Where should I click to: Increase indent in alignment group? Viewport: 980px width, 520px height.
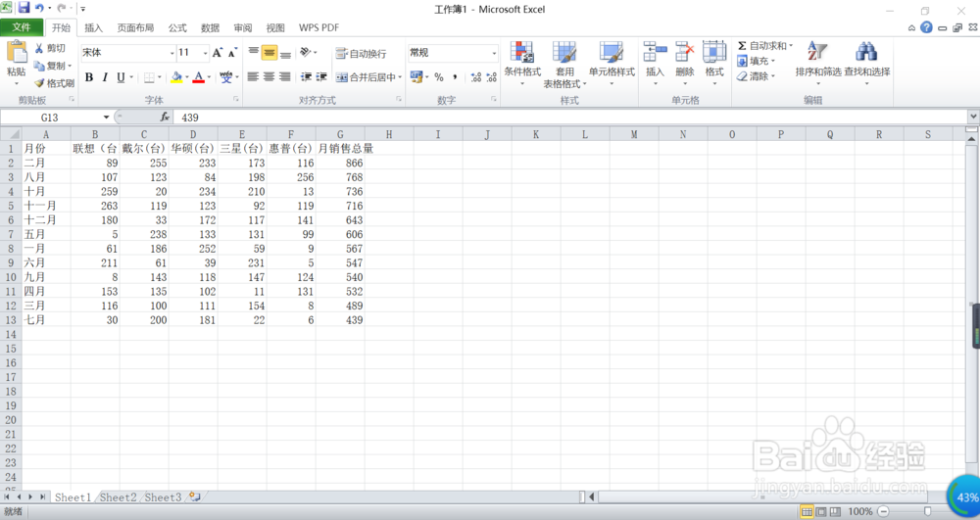tap(321, 76)
